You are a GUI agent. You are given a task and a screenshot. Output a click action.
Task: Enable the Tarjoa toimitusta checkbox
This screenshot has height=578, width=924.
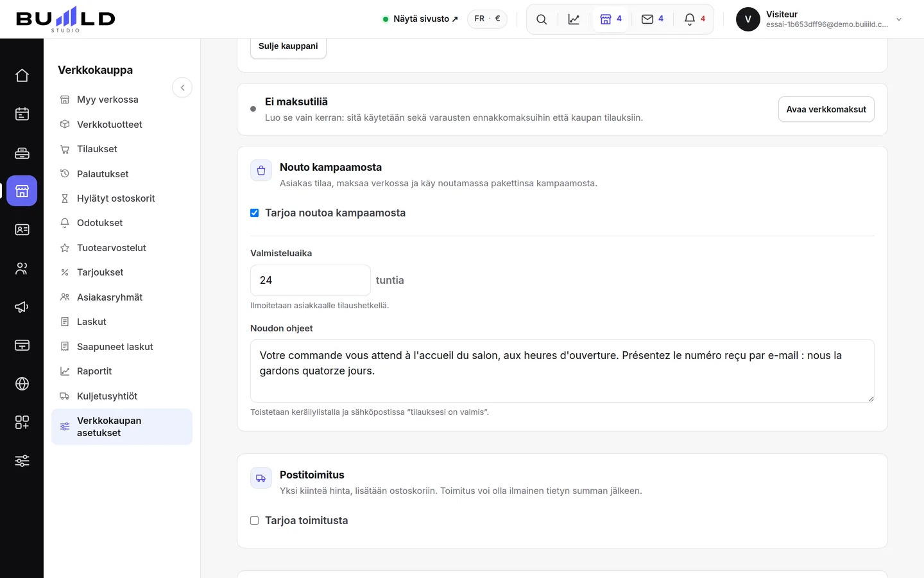(x=255, y=520)
